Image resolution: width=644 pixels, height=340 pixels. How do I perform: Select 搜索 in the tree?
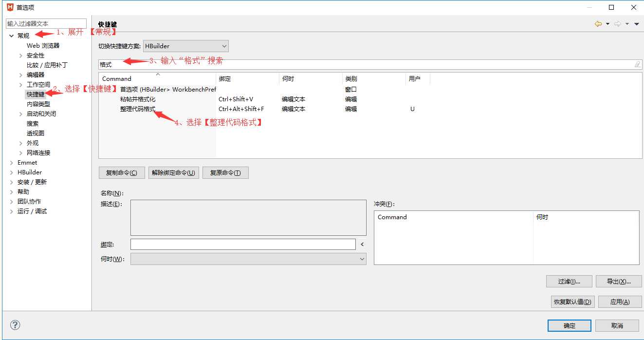click(32, 123)
